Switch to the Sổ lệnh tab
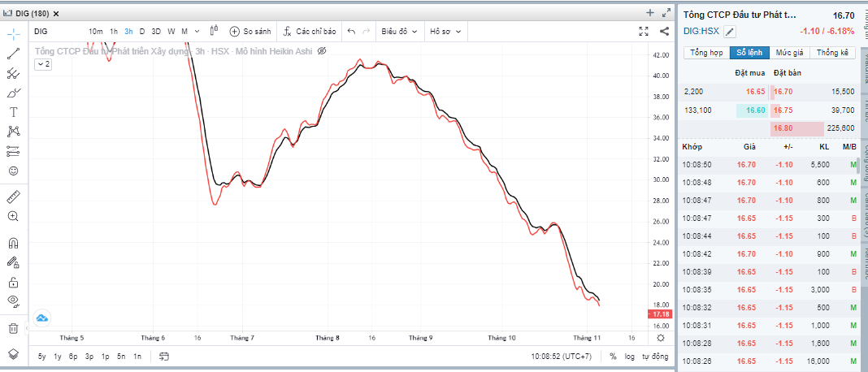868x372 pixels. (749, 53)
